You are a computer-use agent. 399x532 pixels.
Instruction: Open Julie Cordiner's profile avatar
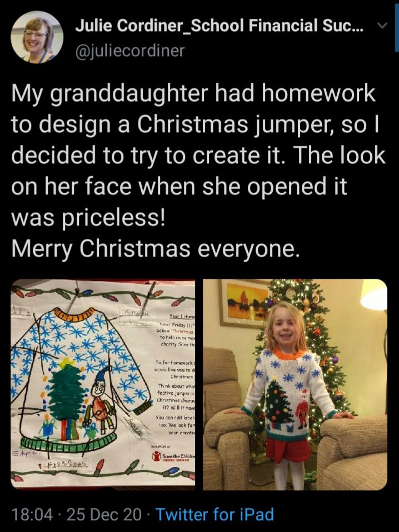click(37, 37)
